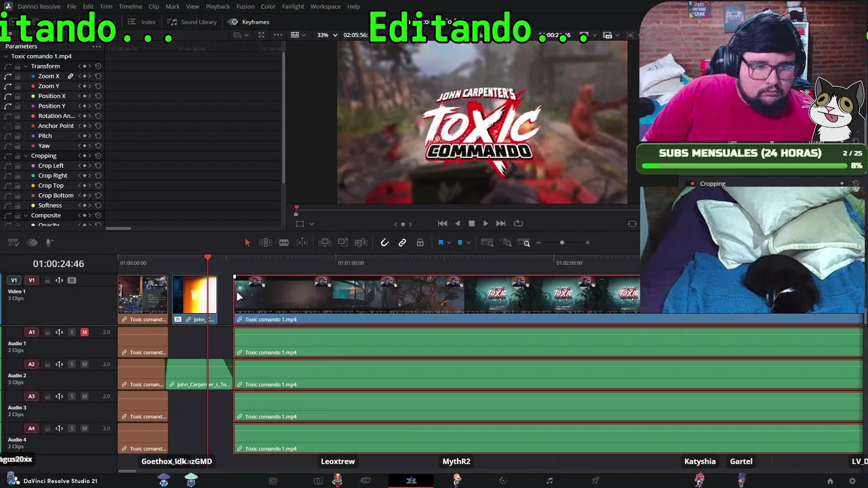Toggle the A1 track destination button
The height and width of the screenshot is (488, 868).
tap(31, 332)
